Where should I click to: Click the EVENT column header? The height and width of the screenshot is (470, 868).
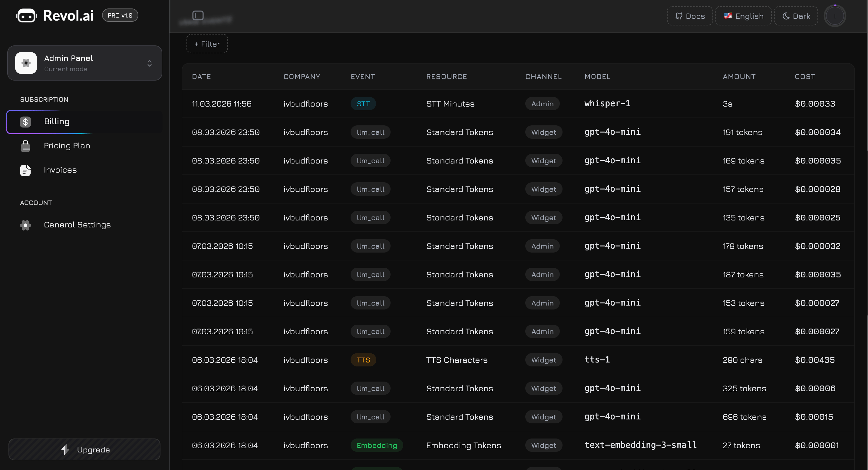363,77
